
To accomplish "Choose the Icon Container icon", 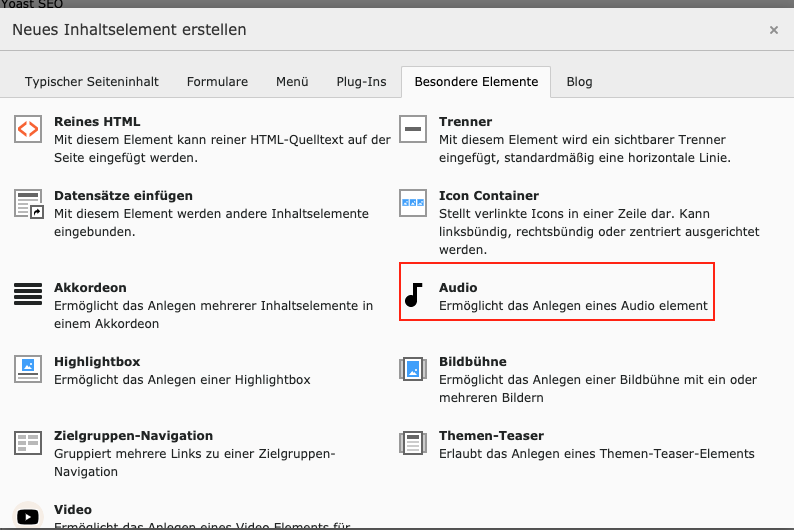I will (x=413, y=203).
